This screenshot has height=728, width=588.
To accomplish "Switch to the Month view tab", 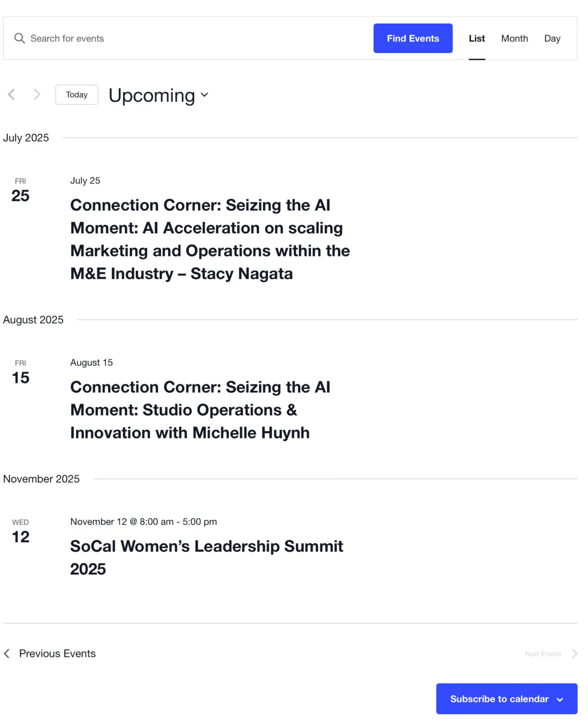I will click(515, 38).
